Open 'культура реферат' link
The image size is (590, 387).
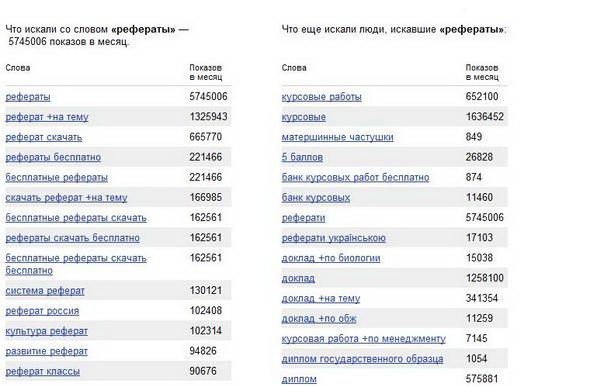tap(46, 331)
